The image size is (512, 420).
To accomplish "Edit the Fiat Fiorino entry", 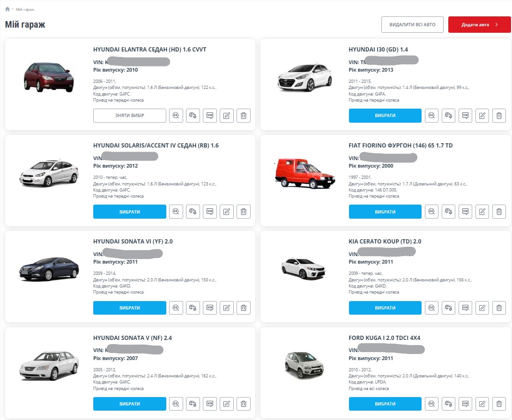I will 482,212.
